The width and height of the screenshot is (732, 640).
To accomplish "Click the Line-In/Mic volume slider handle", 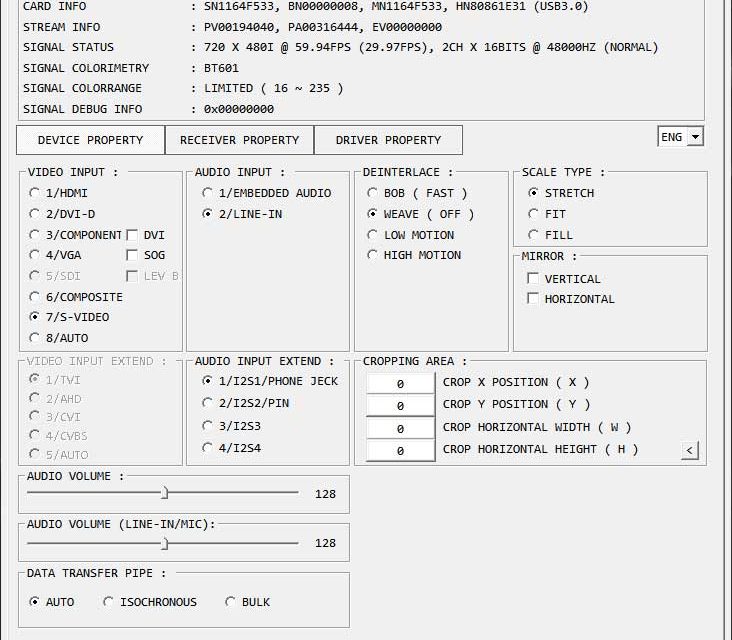I will 165,543.
